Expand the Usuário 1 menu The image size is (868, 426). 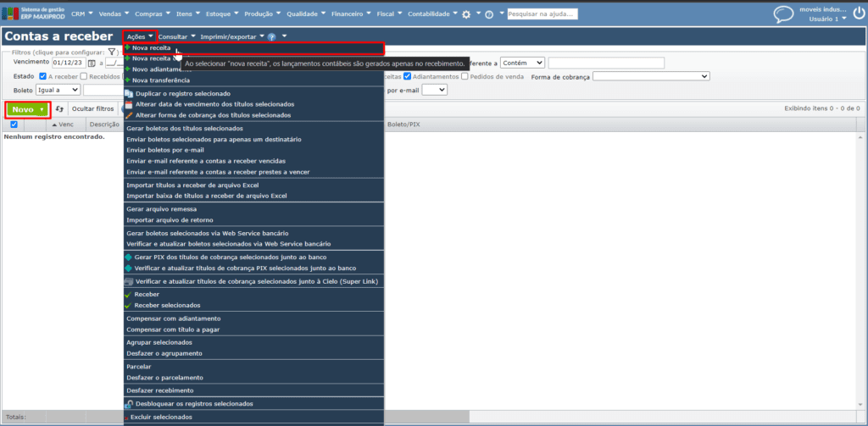point(827,19)
